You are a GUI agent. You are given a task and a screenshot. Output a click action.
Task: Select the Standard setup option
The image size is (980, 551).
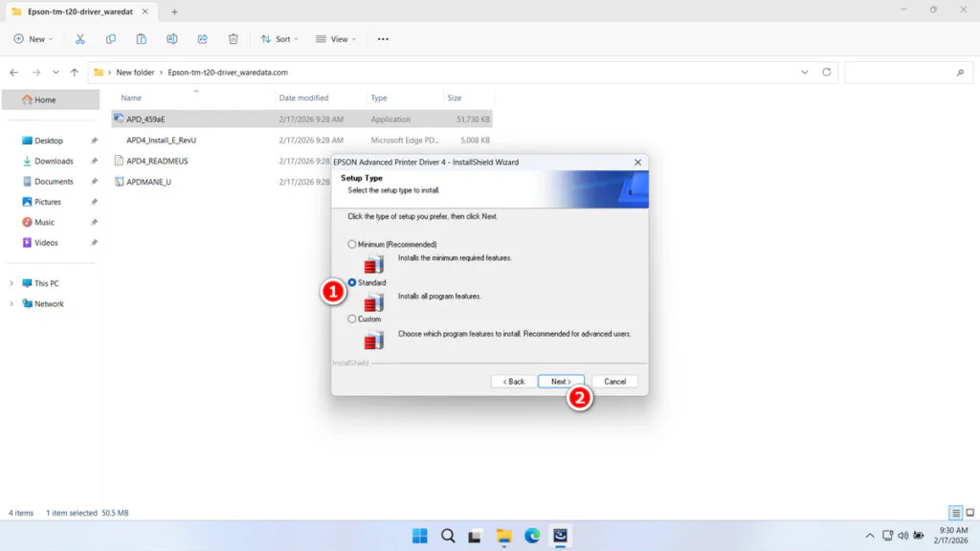tap(352, 281)
